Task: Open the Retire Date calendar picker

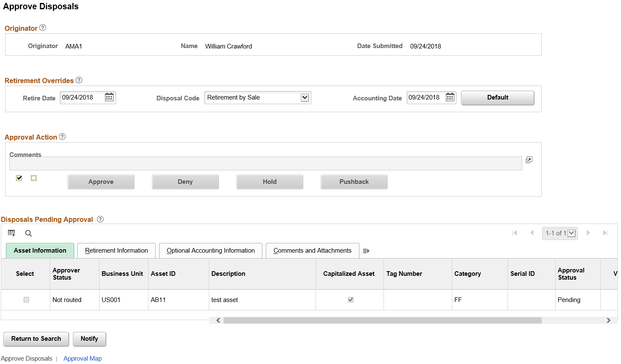Action: coord(109,97)
